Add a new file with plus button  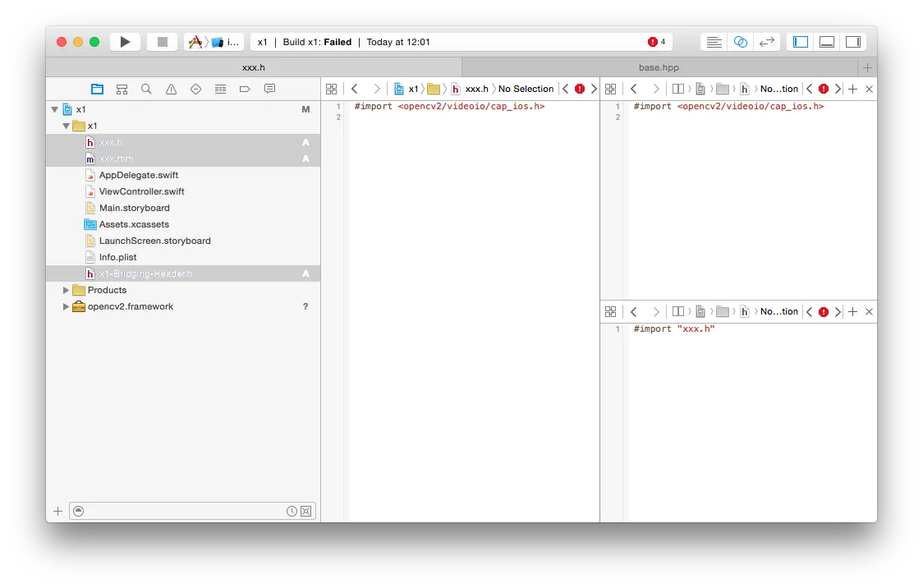pos(57,511)
